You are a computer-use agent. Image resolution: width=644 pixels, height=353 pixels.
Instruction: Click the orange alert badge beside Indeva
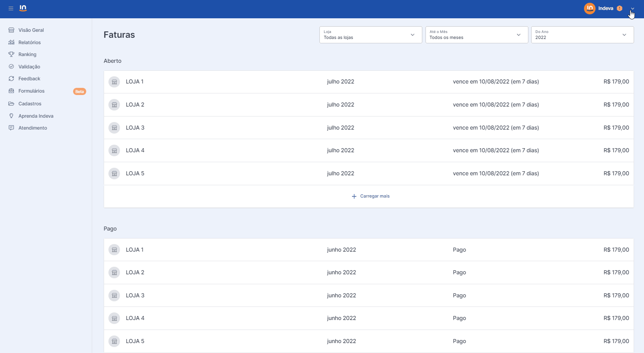tap(619, 8)
